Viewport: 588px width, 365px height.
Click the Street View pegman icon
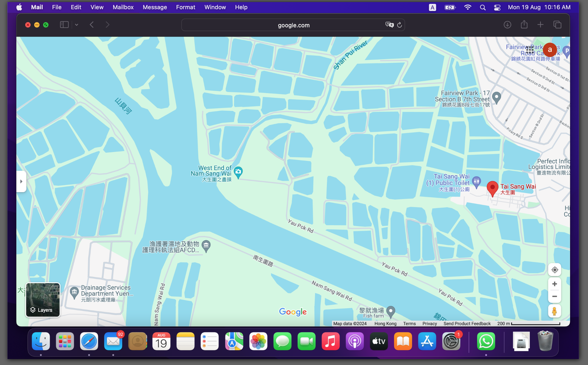coord(554,311)
